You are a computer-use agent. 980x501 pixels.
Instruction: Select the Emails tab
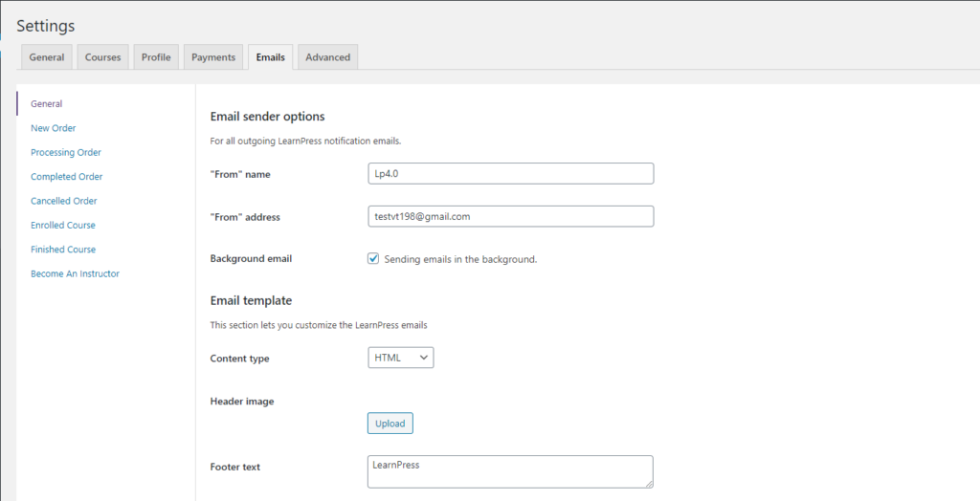[270, 57]
